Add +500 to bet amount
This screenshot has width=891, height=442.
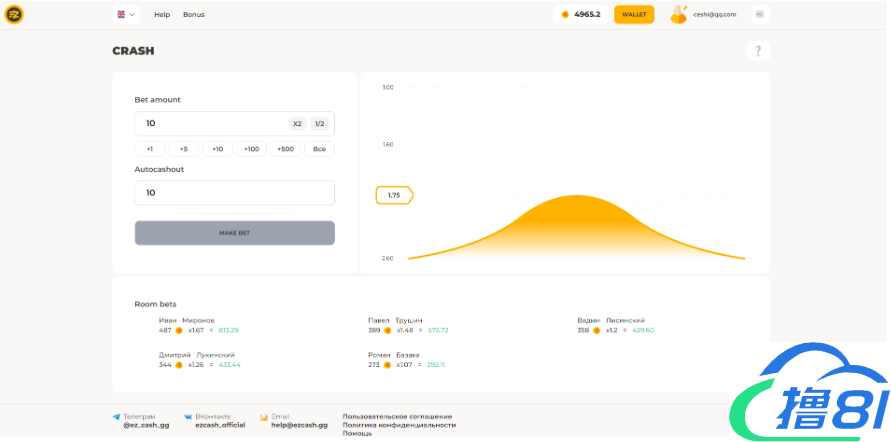pyautogui.click(x=285, y=149)
